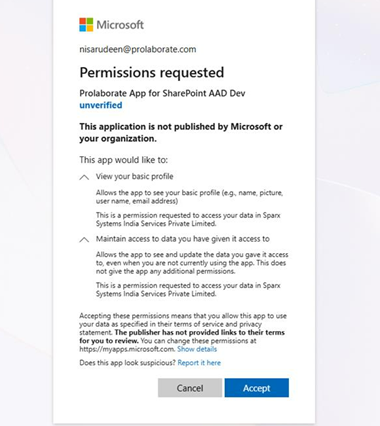This screenshot has width=380, height=426.
Task: Click the Permissions requested heading
Action: [x=152, y=72]
